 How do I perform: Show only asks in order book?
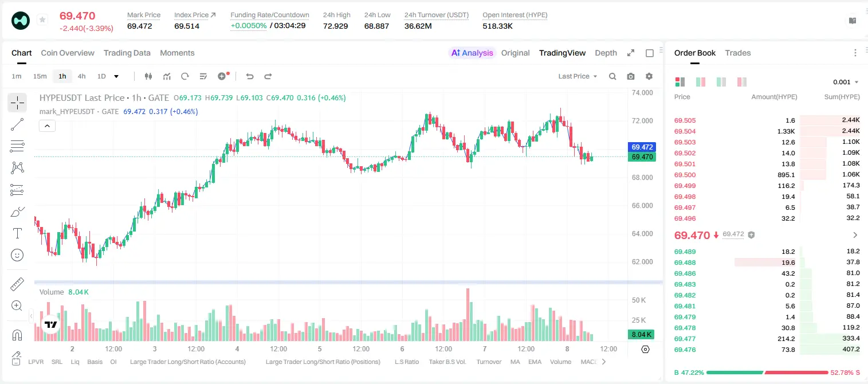point(742,82)
